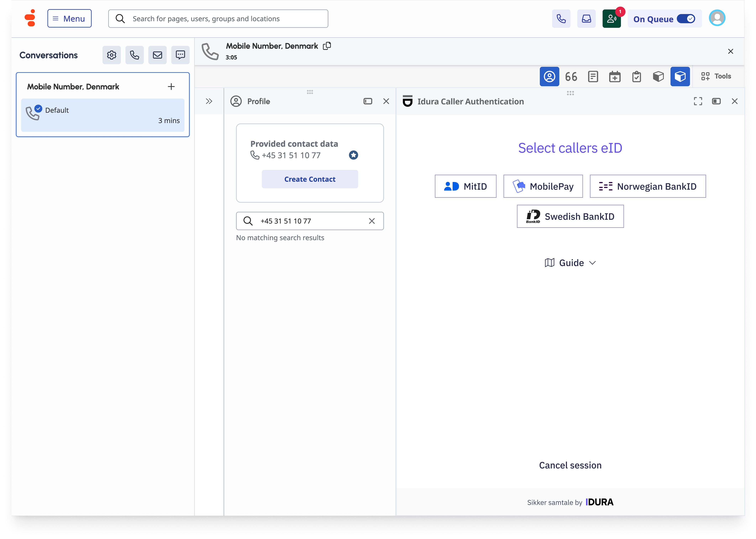756x539 pixels.
Task: Select the Profile toolbar icon
Action: 549,77
